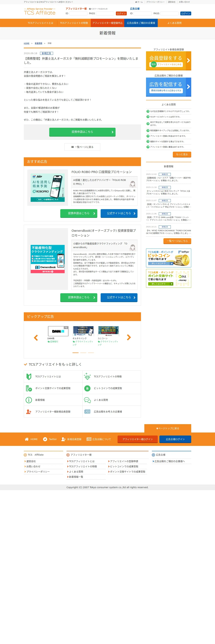Screen dimensions: 215x644
Task: Click the orange affiliate ログイン button
Action: click(121, 14)
